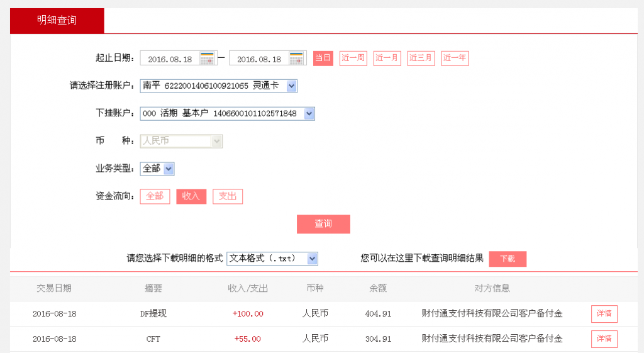Click the +55.00 amount
Image resolution: width=644 pixels, height=353 pixels.
[x=248, y=339]
